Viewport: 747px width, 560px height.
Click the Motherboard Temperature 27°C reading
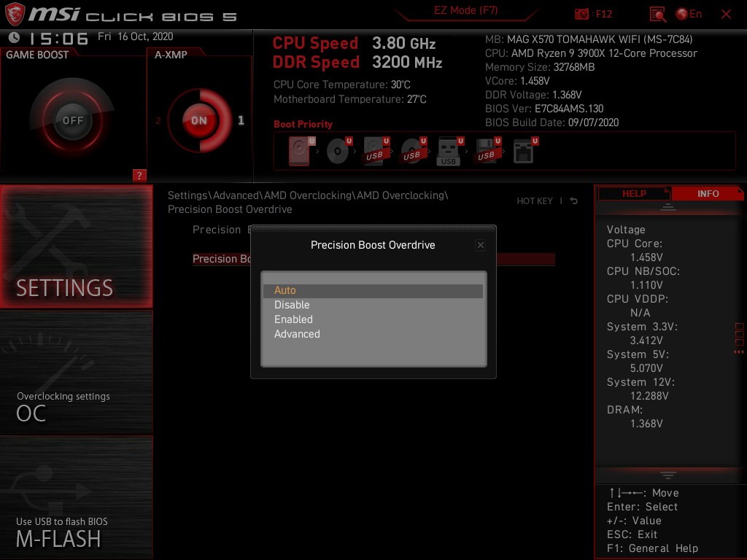pyautogui.click(x=349, y=99)
